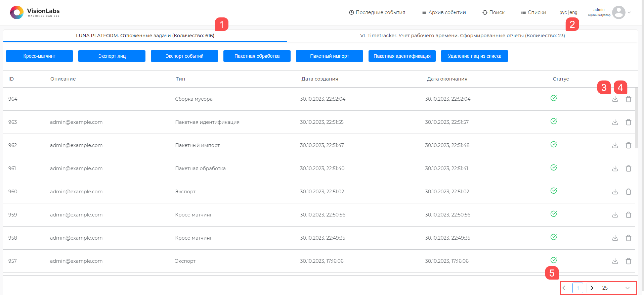Screen dimensions: 644x295
Task: Go to previous page of tasks
Action: [564, 288]
